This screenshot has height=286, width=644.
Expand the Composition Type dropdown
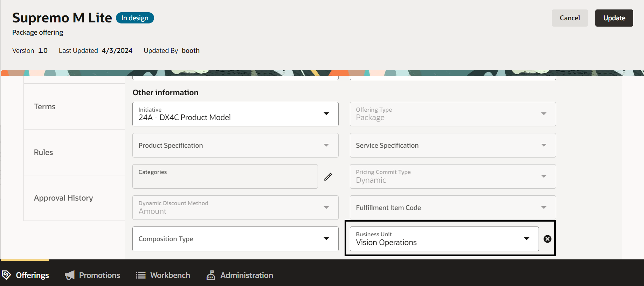pyautogui.click(x=326, y=239)
